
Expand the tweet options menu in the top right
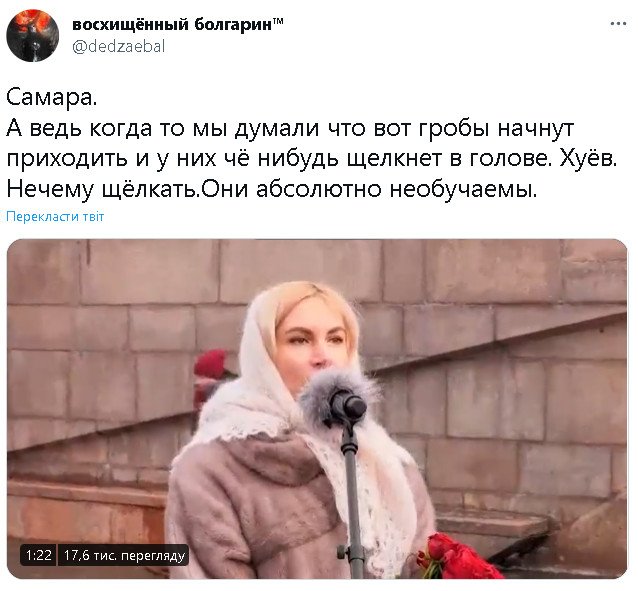point(618,24)
